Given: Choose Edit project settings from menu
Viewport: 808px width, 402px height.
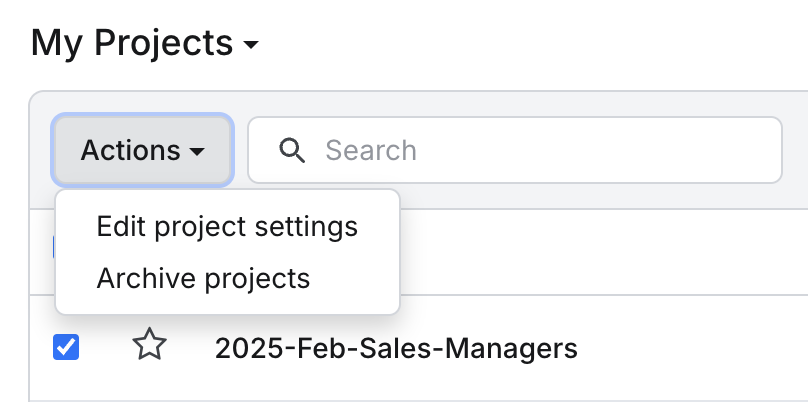Looking at the screenshot, I should pyautogui.click(x=227, y=227).
